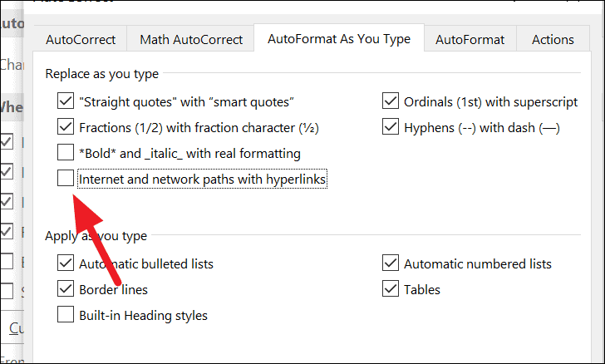The width and height of the screenshot is (605, 364).
Task: Click the 'Replace as you type' section heading
Action: [102, 74]
